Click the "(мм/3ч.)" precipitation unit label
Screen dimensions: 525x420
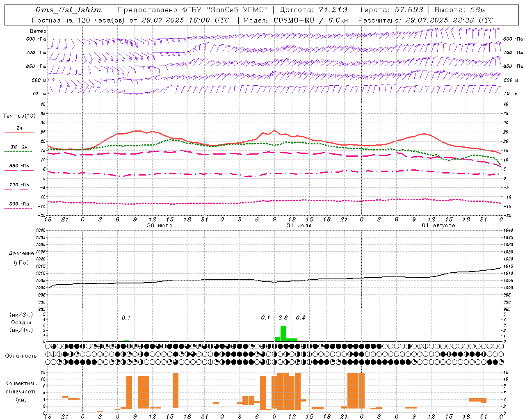tap(21, 315)
